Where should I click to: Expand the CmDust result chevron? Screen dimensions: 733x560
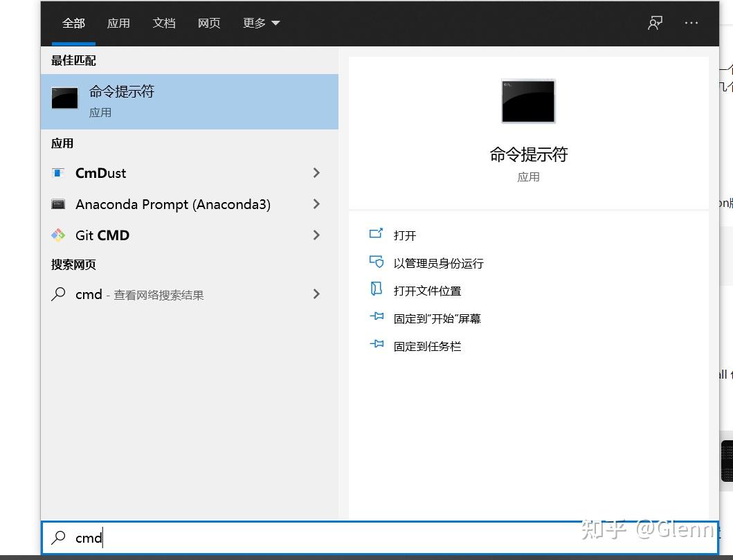316,173
